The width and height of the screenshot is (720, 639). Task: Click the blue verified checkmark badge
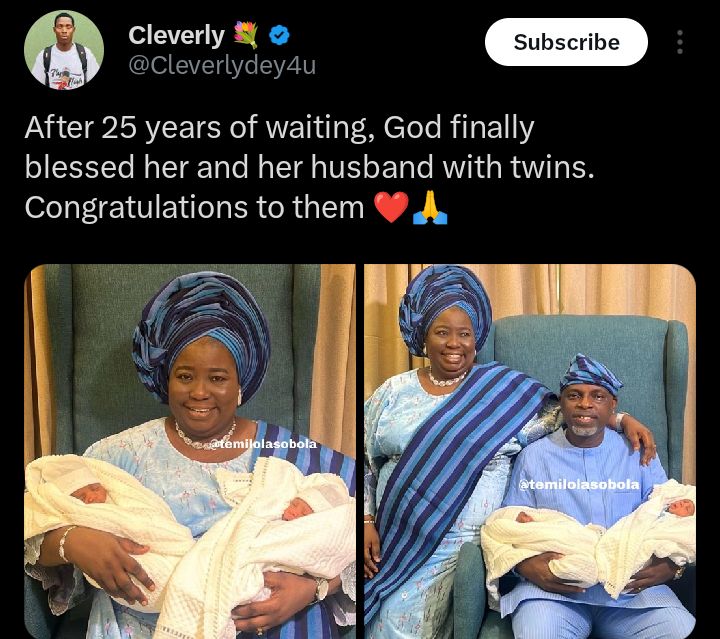tap(279, 36)
